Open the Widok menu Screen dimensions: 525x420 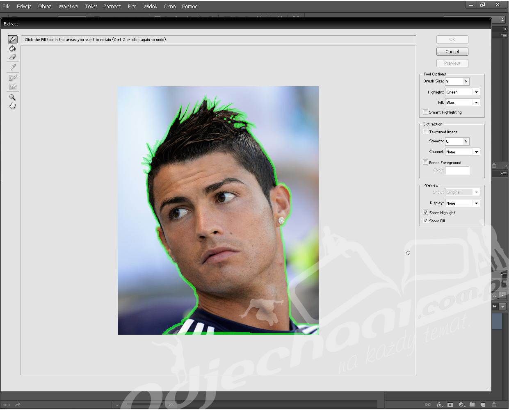pos(150,7)
